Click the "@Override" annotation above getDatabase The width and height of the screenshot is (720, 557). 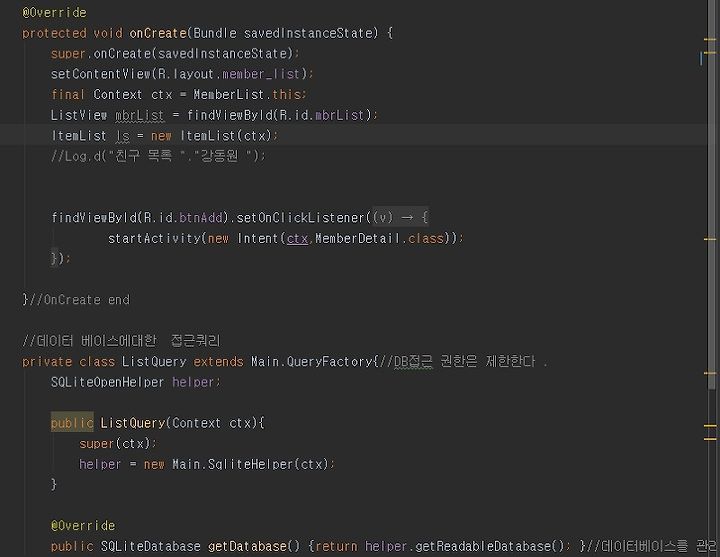click(83, 526)
